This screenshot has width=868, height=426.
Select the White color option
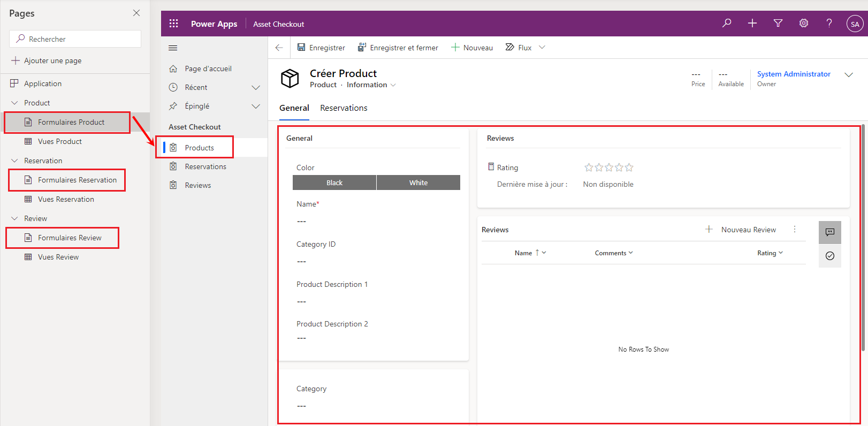(418, 182)
